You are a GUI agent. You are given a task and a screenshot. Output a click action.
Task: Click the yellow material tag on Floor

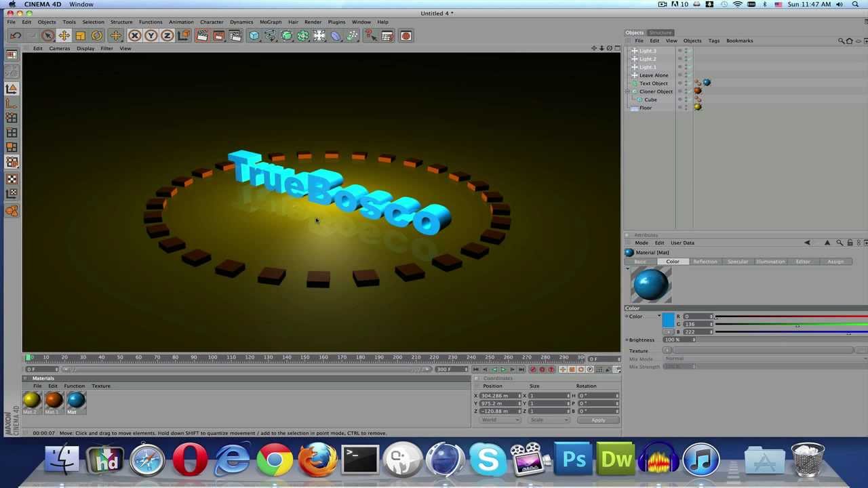pos(698,107)
